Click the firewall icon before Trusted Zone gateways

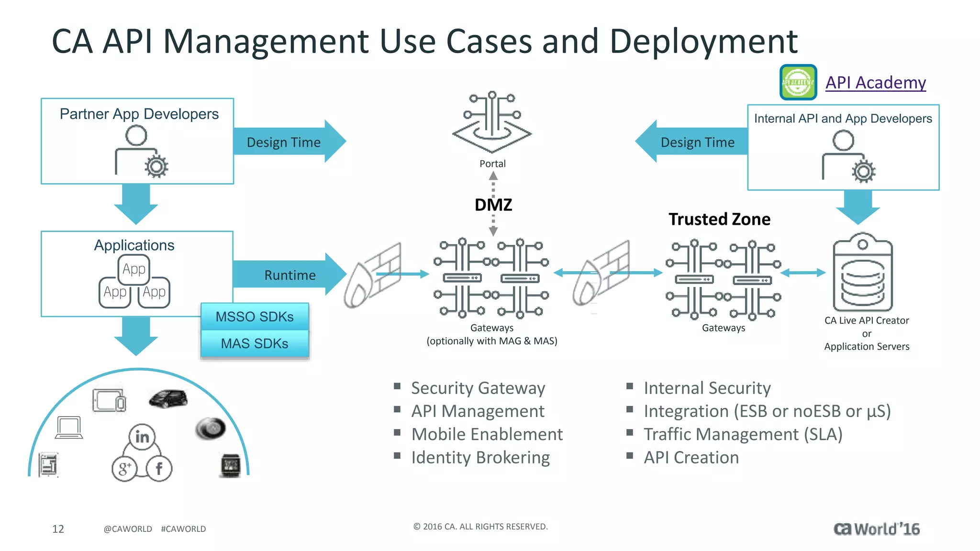click(601, 274)
